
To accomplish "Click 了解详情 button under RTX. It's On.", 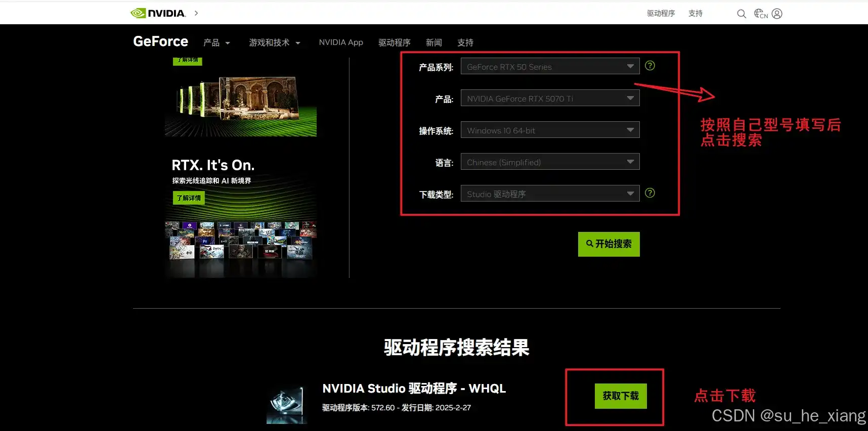I will coord(189,198).
